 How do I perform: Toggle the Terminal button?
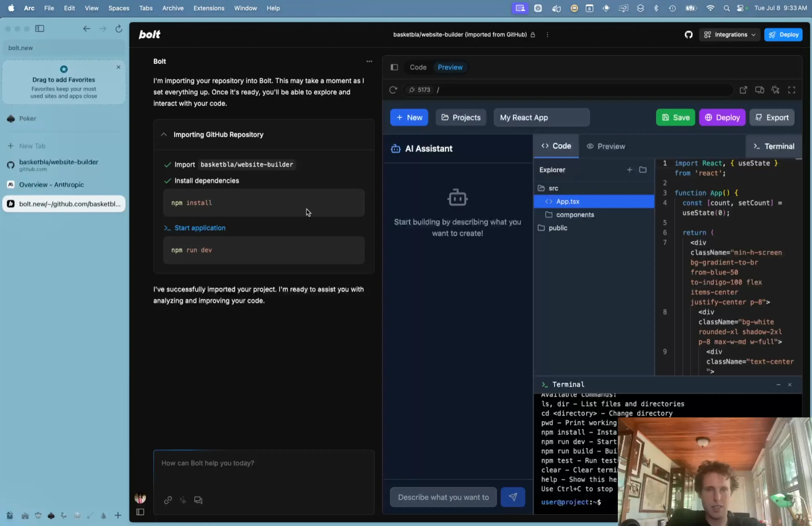tap(774, 146)
